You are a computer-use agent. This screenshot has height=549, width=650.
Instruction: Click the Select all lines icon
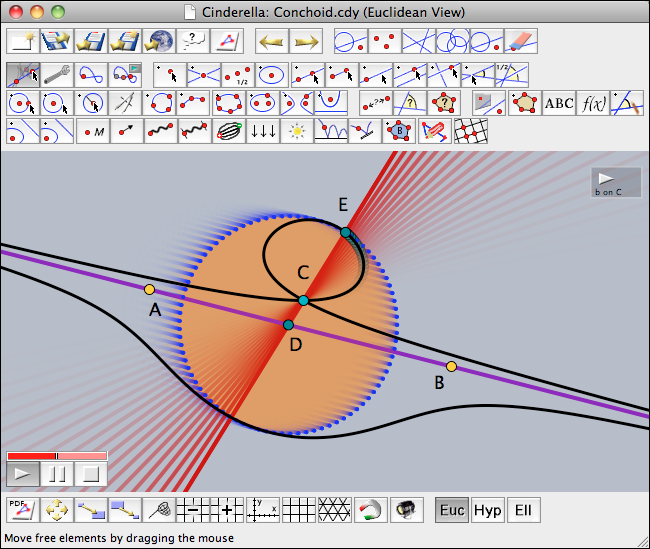pyautogui.click(x=419, y=41)
